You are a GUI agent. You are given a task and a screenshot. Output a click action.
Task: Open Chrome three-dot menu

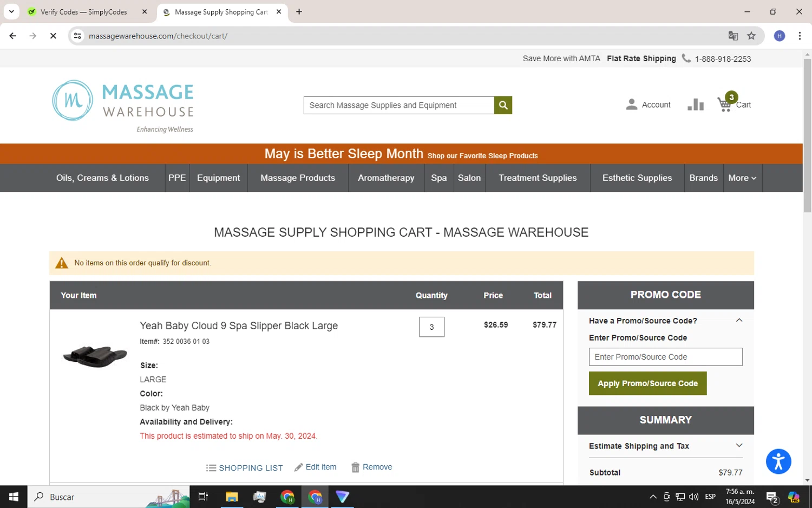[x=800, y=36]
